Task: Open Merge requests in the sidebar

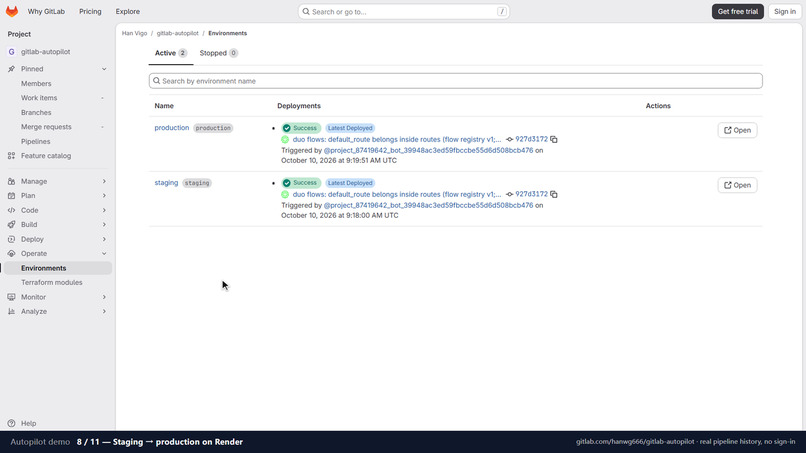Action: (46, 126)
